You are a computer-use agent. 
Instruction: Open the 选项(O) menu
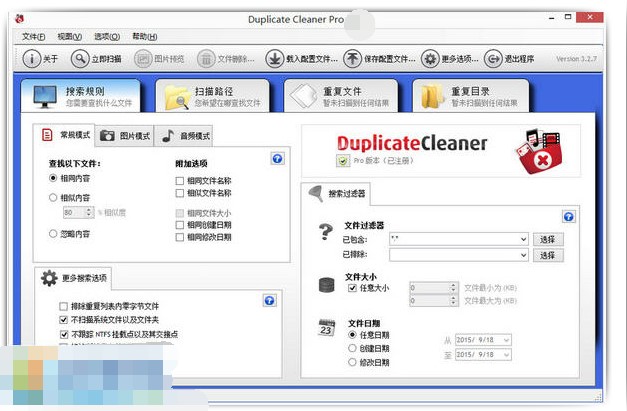tap(107, 37)
